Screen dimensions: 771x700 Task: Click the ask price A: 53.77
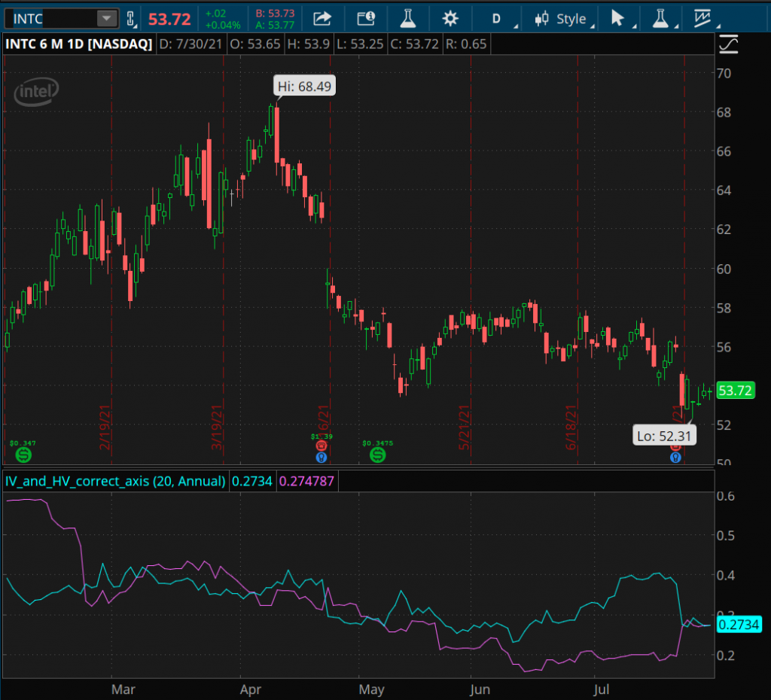coord(275,25)
